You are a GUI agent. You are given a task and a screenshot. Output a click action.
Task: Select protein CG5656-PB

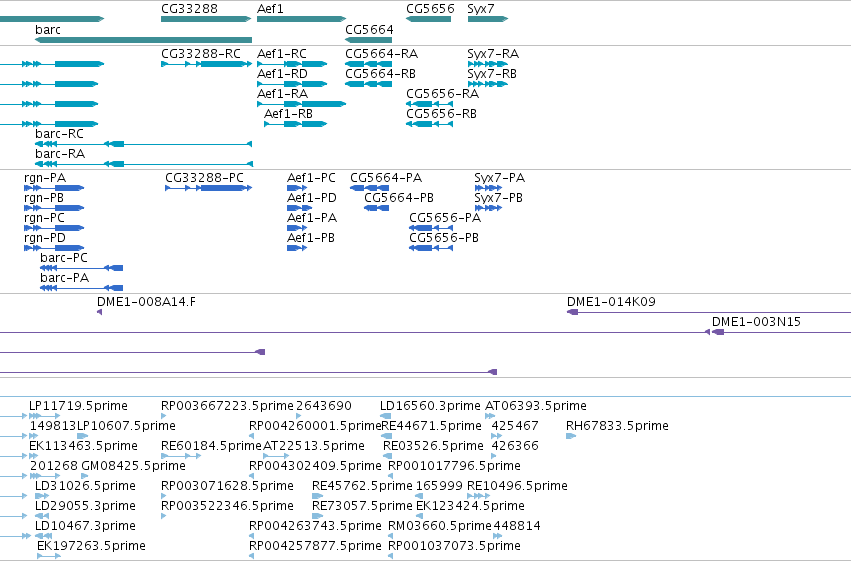444,238
